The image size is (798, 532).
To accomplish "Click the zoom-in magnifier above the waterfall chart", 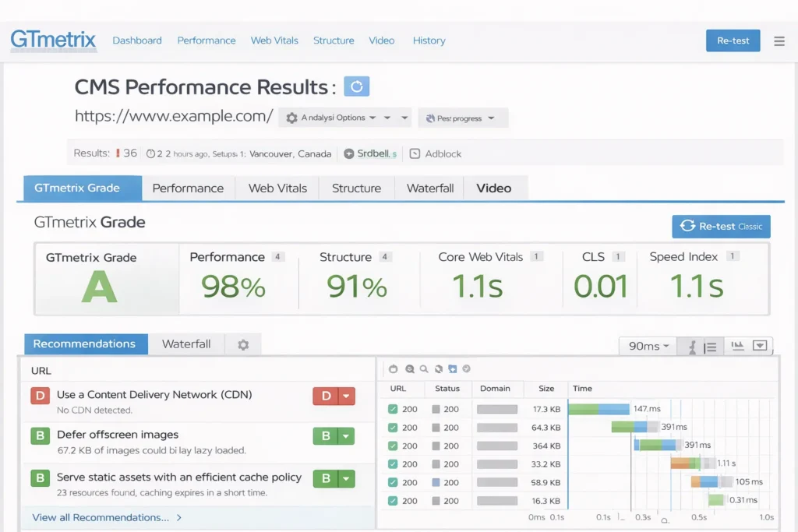I will tap(408, 369).
